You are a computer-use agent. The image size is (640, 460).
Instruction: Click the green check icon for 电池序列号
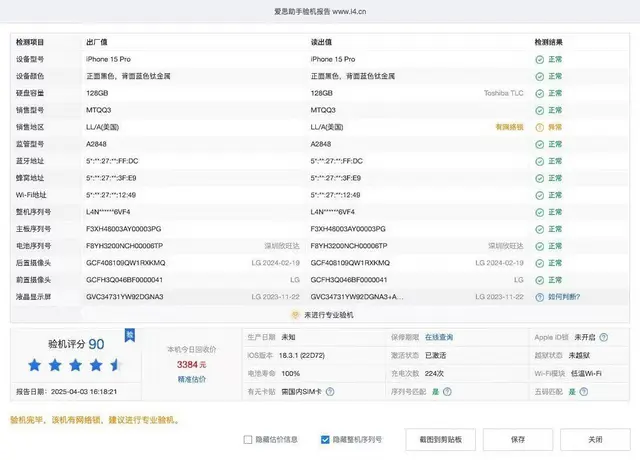pos(540,246)
